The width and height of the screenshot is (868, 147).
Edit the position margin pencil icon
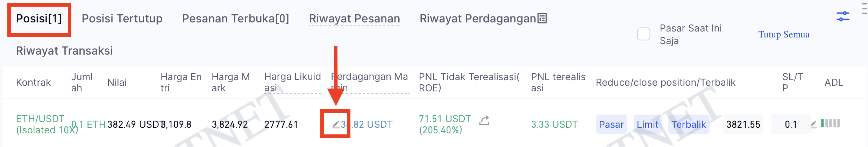point(336,124)
